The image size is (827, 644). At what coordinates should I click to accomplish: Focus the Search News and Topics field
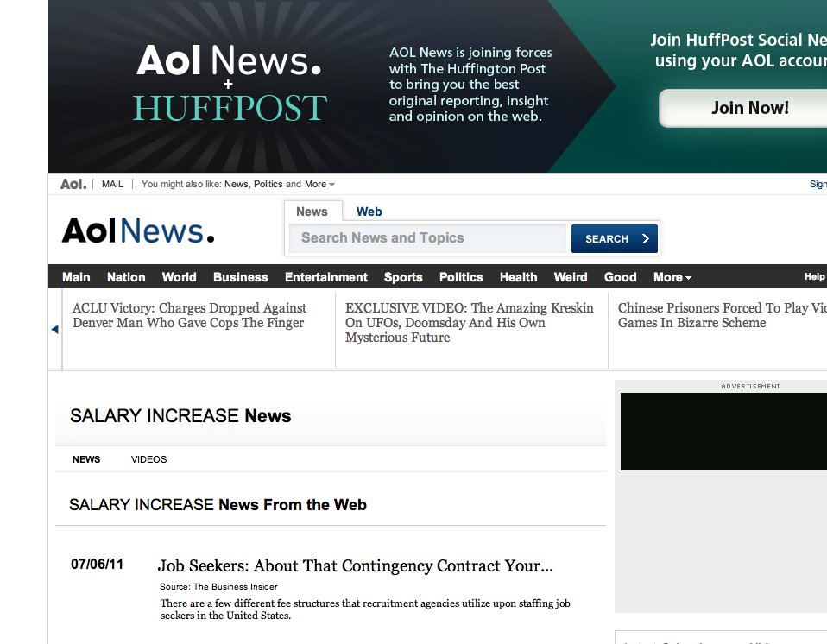click(427, 238)
